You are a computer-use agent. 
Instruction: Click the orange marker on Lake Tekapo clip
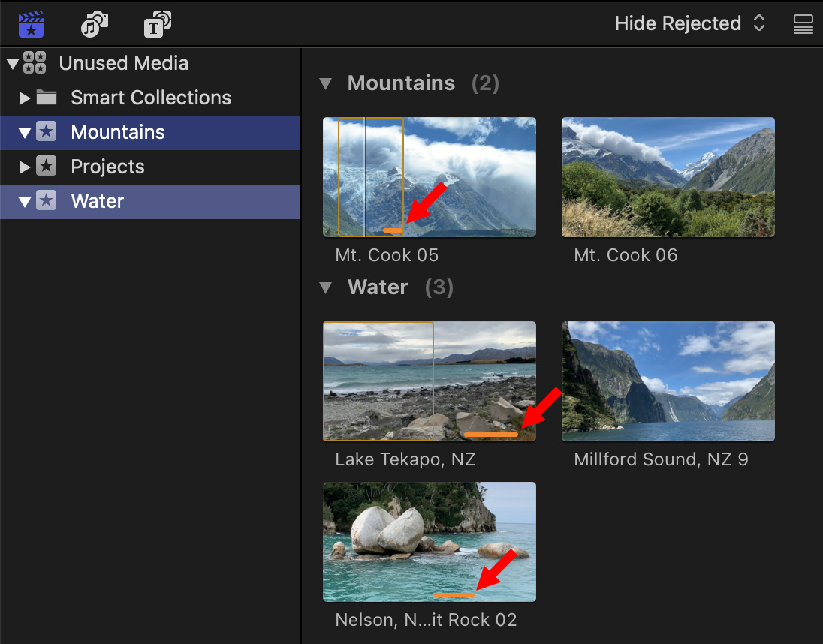[x=490, y=435]
